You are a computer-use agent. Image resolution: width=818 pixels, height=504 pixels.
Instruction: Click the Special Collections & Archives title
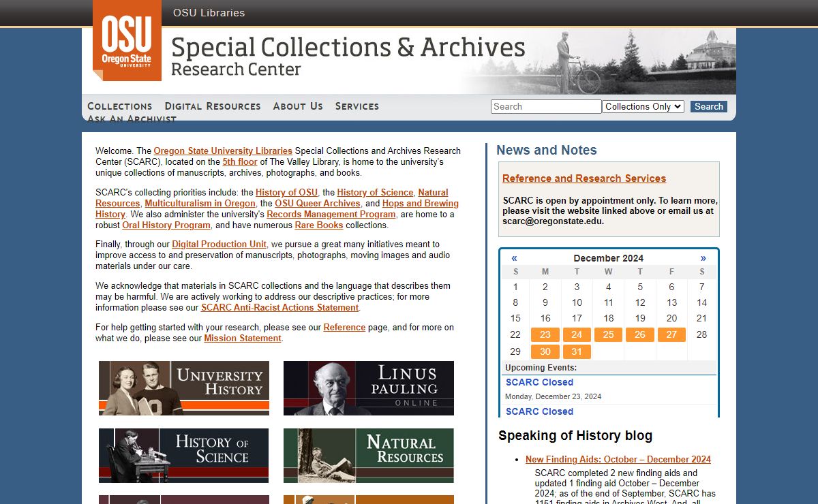click(348, 48)
